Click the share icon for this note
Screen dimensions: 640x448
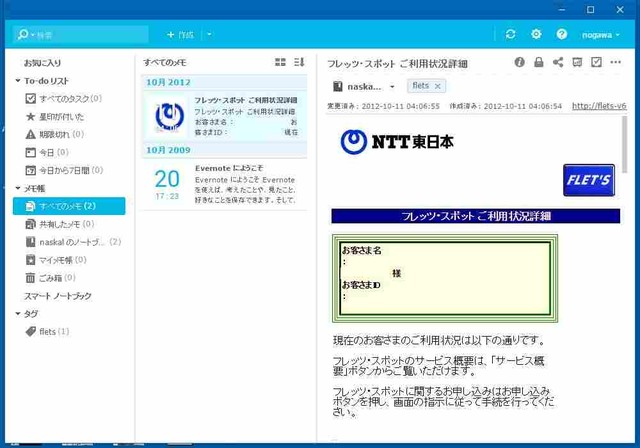click(558, 62)
